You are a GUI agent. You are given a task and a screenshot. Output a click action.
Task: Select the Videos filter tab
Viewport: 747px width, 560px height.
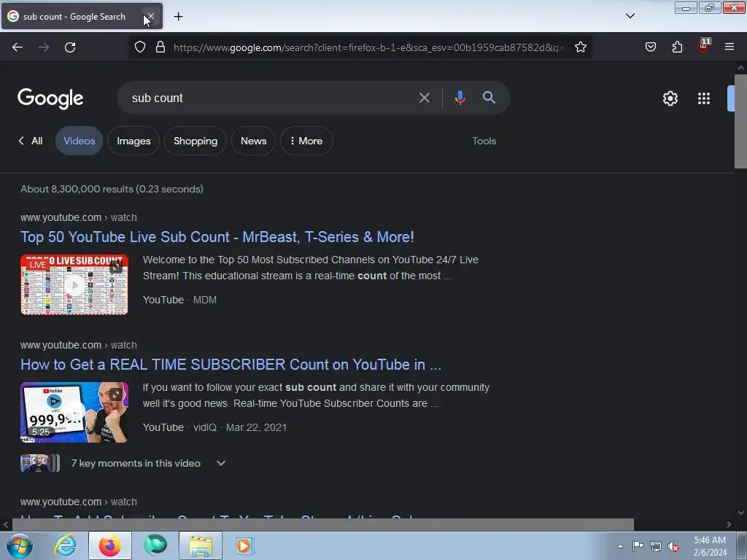(x=79, y=141)
